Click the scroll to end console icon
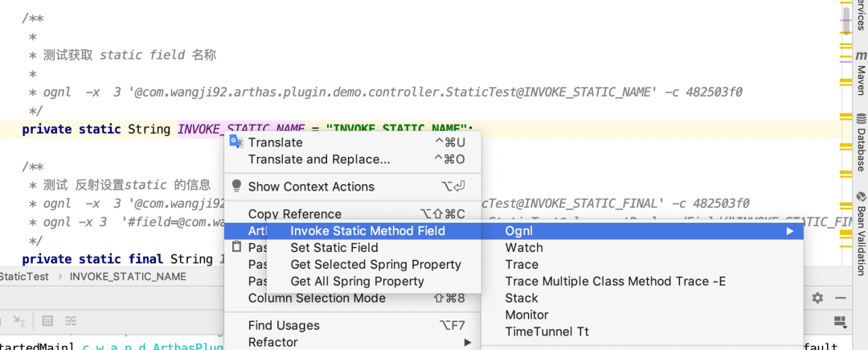Viewport: 868px width, 350px height. pyautogui.click(x=18, y=321)
